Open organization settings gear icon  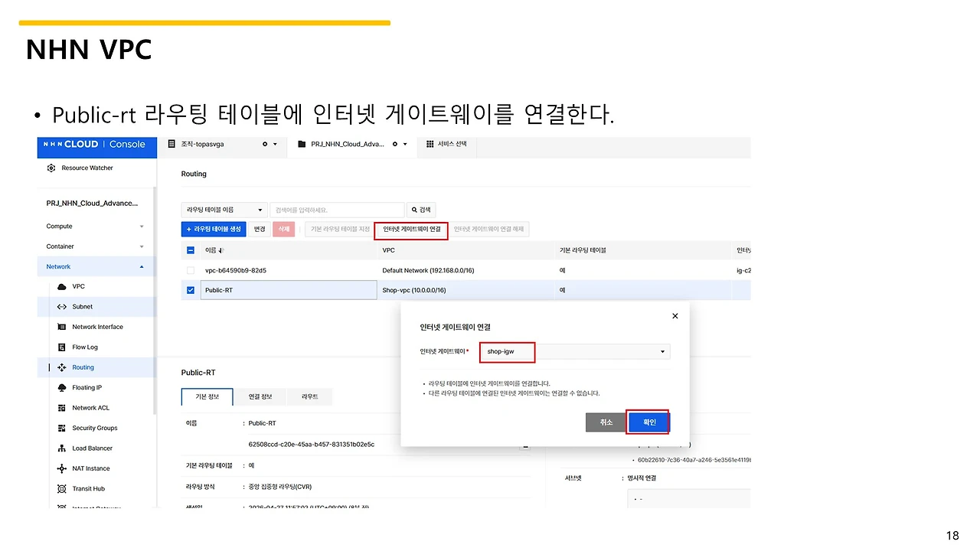point(265,144)
